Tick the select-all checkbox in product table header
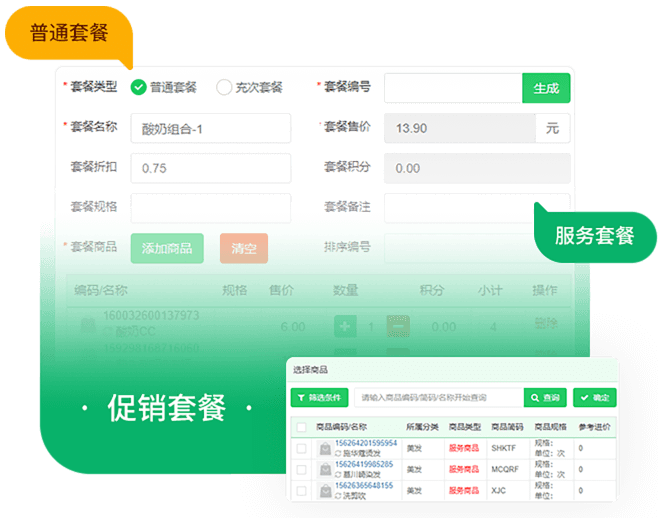This screenshot has width=658, height=518. 301,427
